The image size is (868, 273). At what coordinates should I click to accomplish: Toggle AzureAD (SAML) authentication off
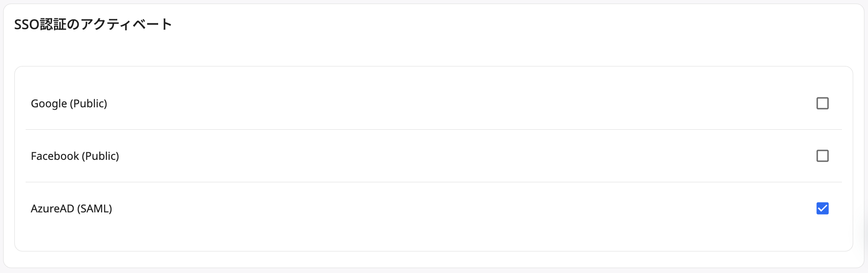pos(823,208)
